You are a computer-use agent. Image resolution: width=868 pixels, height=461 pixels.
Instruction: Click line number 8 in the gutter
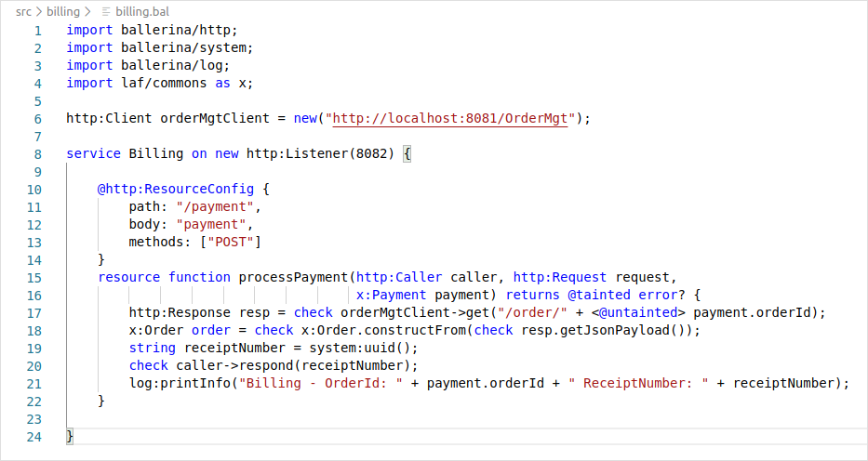click(x=37, y=154)
